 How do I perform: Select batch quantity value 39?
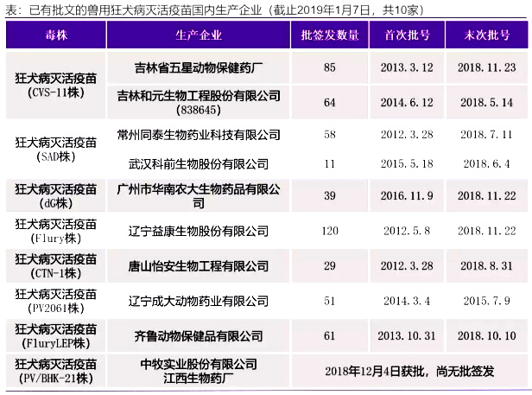(329, 195)
